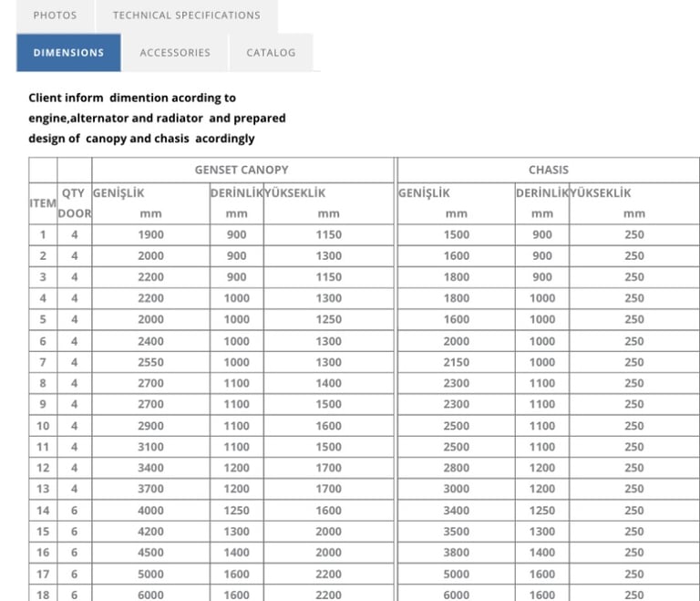Select canopy width 2200 in item 3
700x601 pixels.
click(151, 277)
